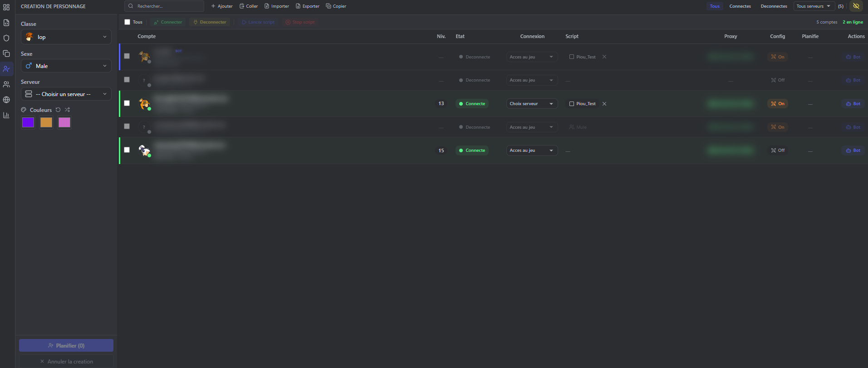Screen dimensions: 868x368
Task: Toggle Config Off in the level 15 row
Action: 778,150
